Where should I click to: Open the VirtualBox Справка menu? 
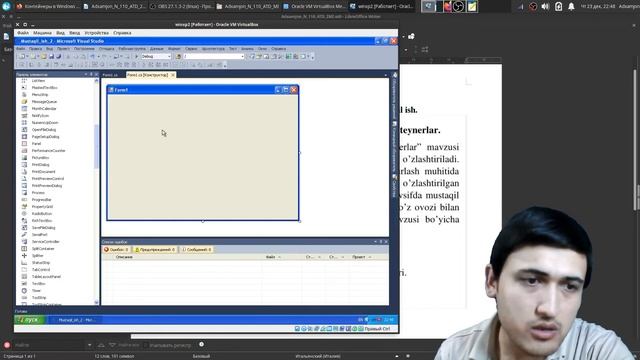pos(122,33)
